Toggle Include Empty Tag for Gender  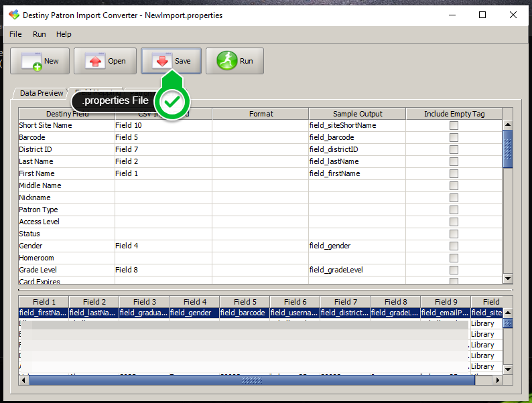[x=454, y=246]
